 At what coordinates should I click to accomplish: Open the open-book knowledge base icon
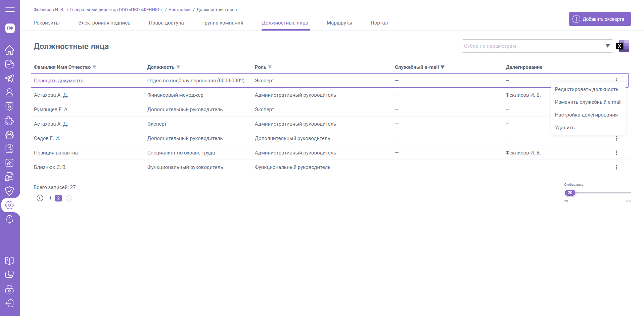(x=9, y=261)
